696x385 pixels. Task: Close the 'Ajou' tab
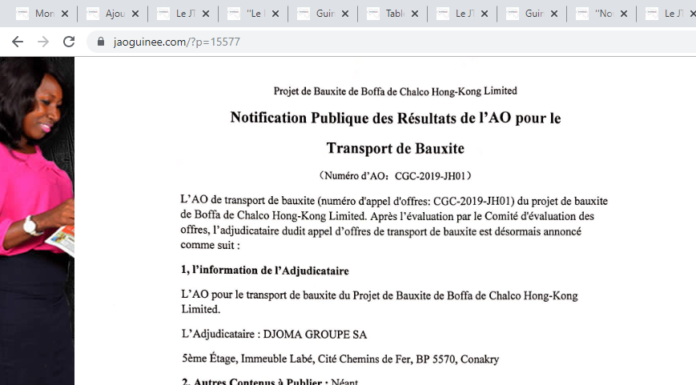tap(135, 14)
